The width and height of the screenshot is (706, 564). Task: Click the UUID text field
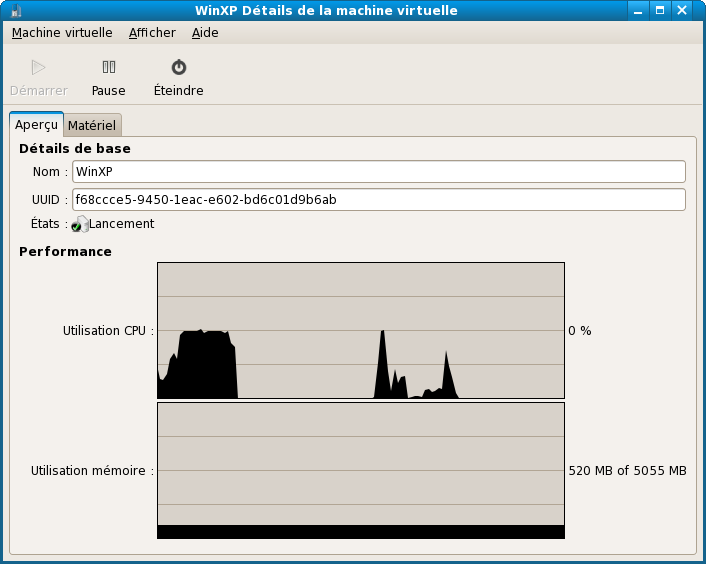(378, 200)
